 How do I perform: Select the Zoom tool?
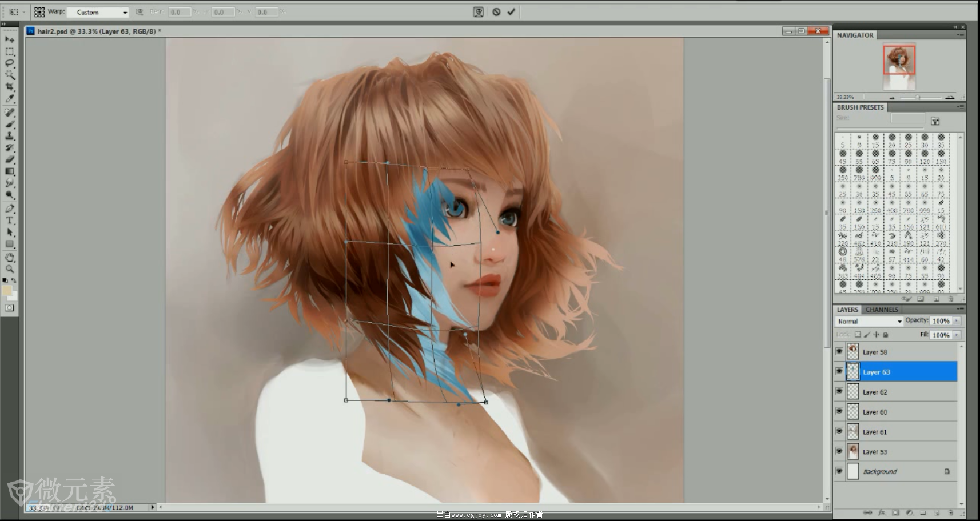click(x=10, y=269)
